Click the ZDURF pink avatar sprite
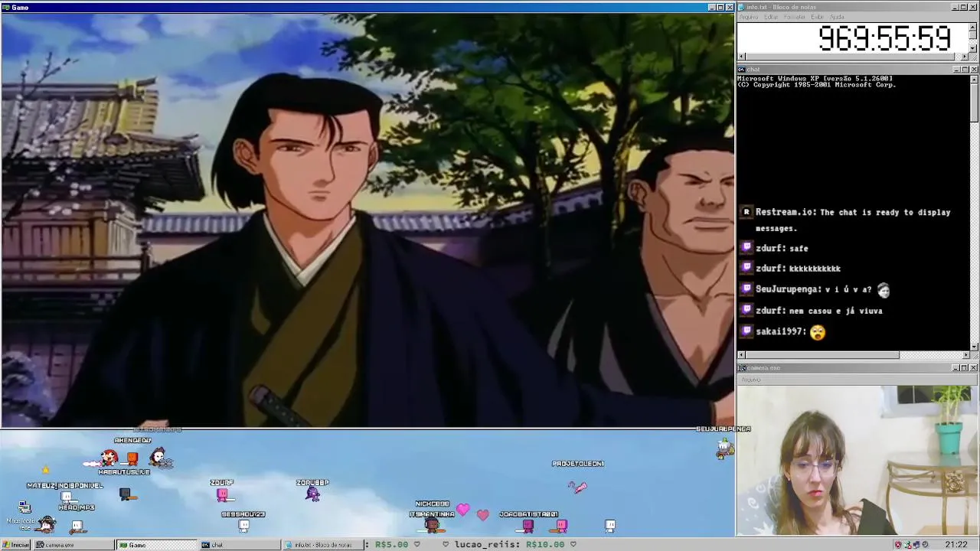The width and height of the screenshot is (980, 551). [x=222, y=495]
